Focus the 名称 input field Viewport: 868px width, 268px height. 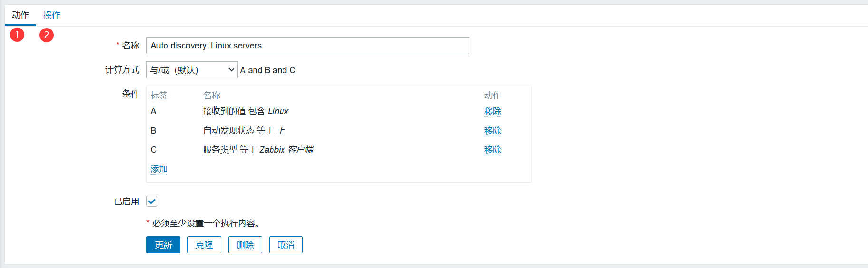[x=308, y=46]
